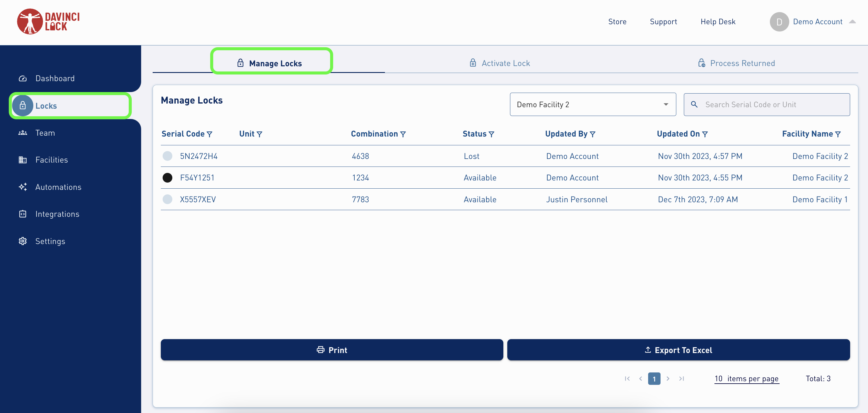Image resolution: width=868 pixels, height=413 pixels.
Task: Go to Integrations in sidebar
Action: coord(57,214)
